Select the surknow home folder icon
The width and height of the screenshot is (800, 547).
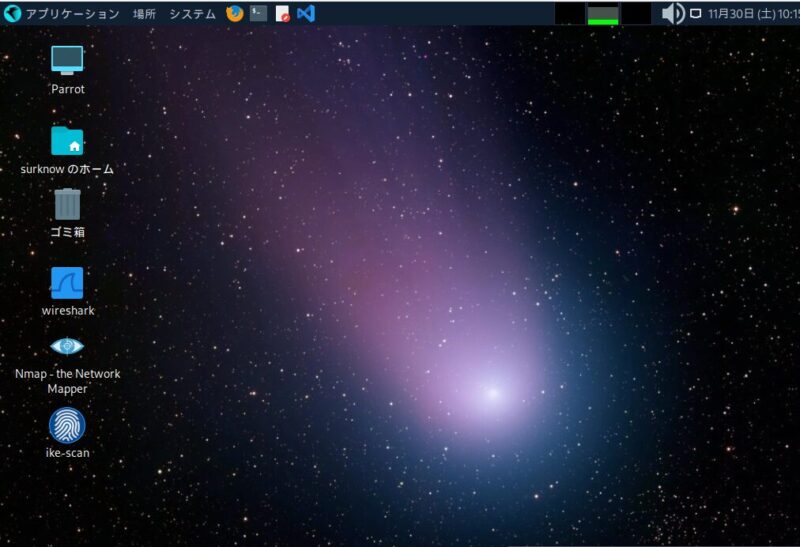[67, 141]
